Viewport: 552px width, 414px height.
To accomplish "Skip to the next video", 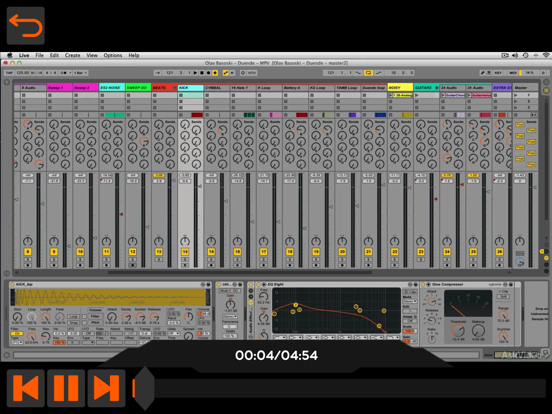I will pos(106,388).
